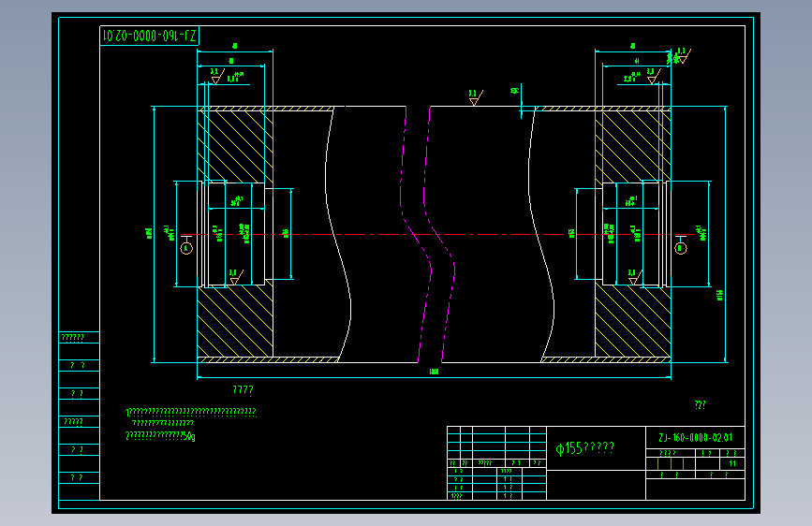Select the technical note line beginning with '1'
This screenshot has height=526, width=812.
(x=190, y=413)
